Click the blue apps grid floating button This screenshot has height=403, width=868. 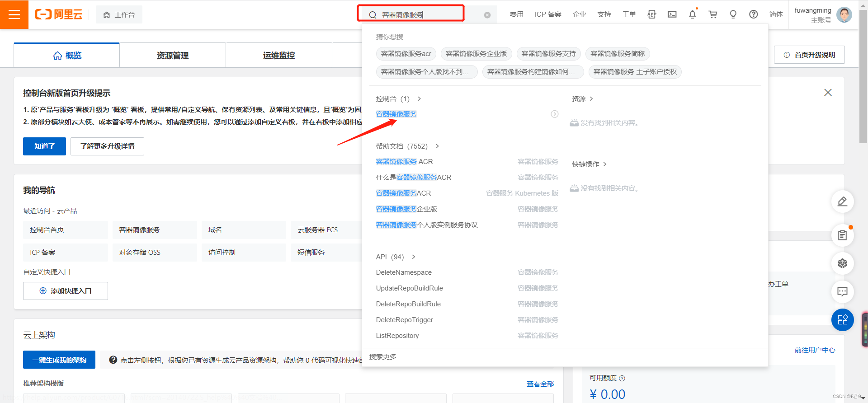click(842, 320)
